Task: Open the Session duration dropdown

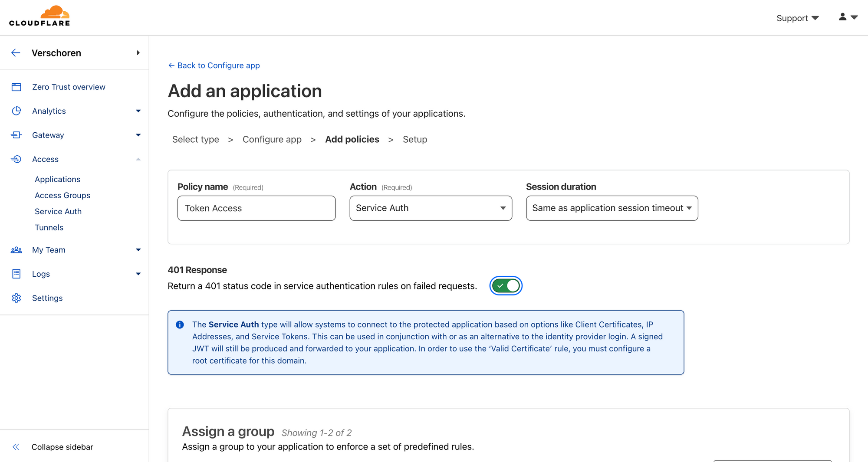Action: click(612, 208)
